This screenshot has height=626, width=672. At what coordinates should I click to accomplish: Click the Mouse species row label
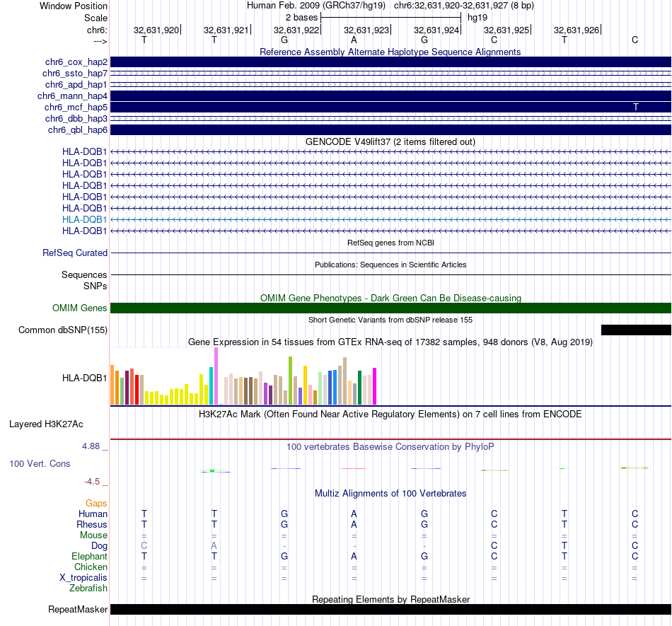point(93,535)
